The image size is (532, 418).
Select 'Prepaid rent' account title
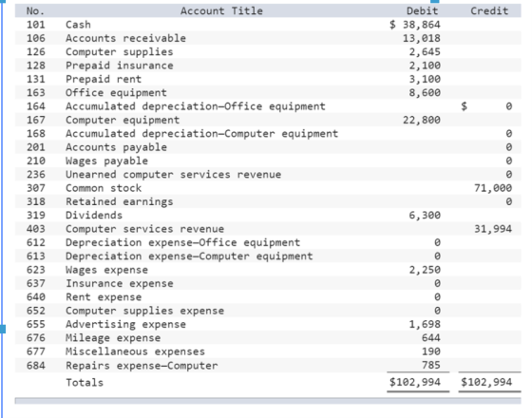104,79
